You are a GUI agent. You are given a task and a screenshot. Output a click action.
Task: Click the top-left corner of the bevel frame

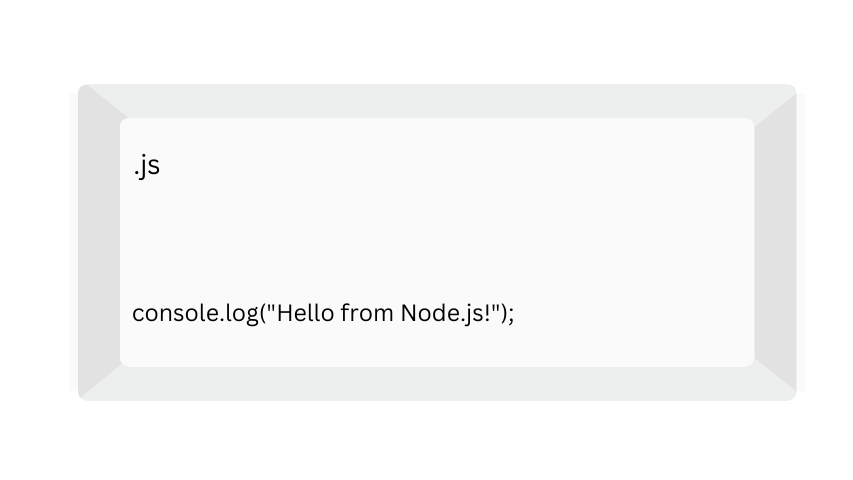[86, 92]
